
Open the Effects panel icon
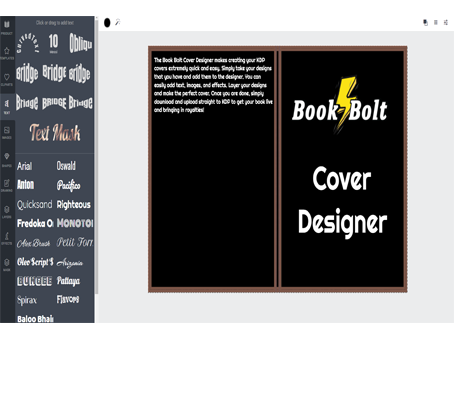[7, 238]
